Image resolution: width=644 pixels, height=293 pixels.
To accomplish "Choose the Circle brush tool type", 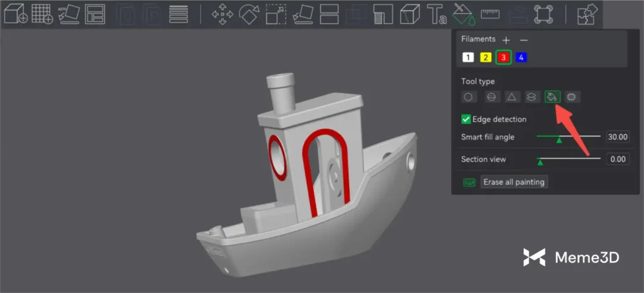I will (469, 97).
